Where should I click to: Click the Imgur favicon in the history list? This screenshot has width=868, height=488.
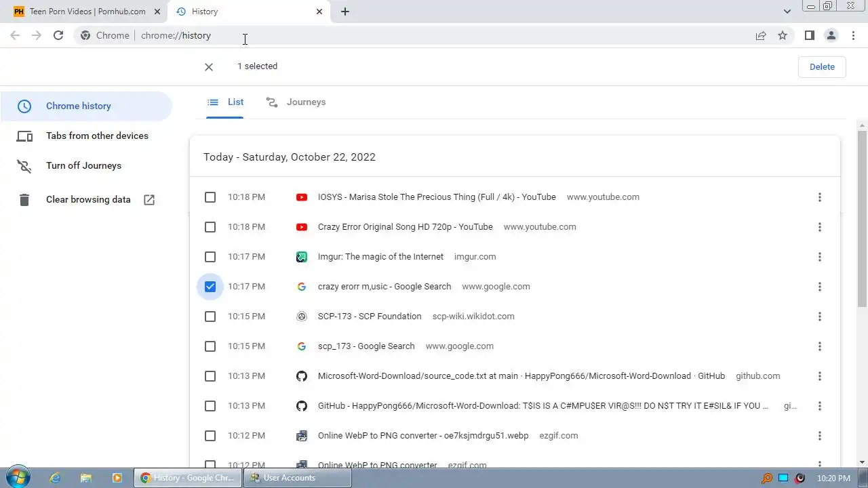pos(302,257)
